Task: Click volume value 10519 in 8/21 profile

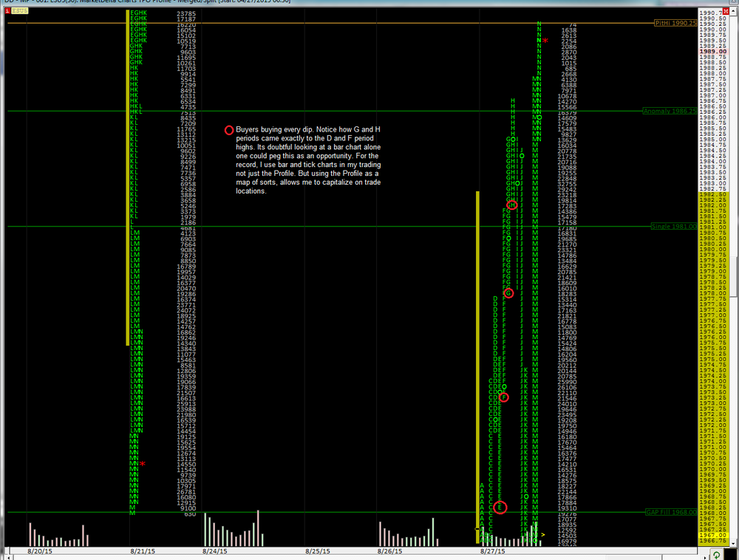Action: [x=186, y=41]
